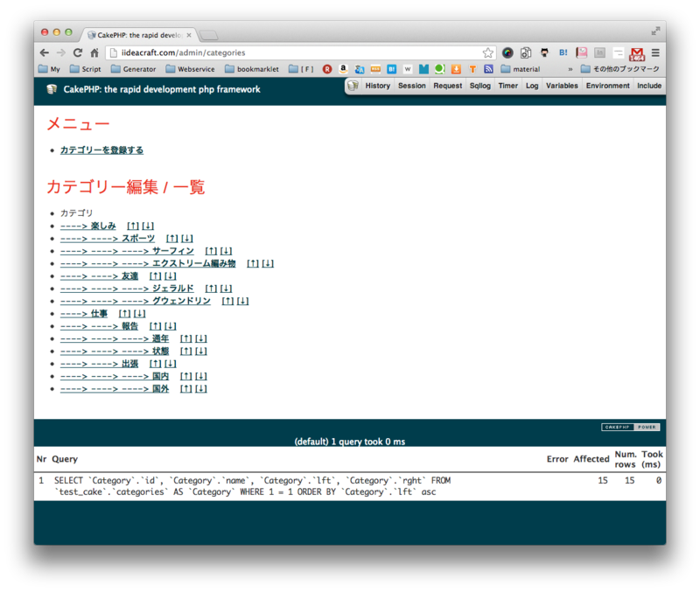Open the Chrome hamburger menu
Screen dimensions: 700x592
click(x=655, y=52)
